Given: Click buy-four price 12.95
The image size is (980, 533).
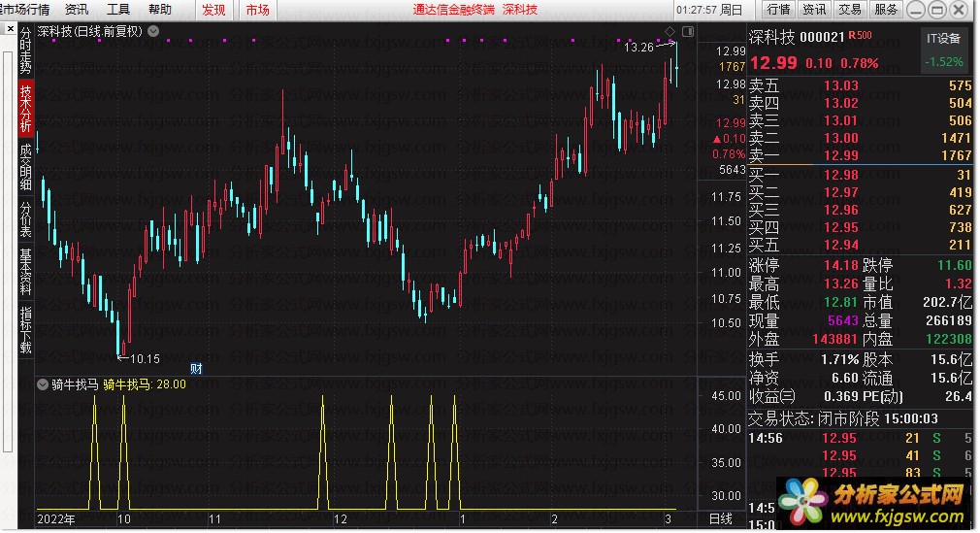Looking at the screenshot, I should [840, 228].
